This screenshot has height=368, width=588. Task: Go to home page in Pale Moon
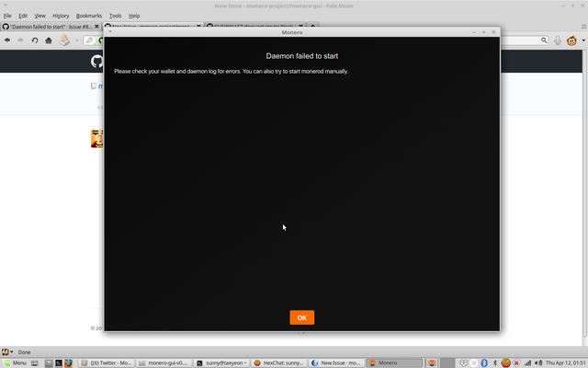point(49,40)
